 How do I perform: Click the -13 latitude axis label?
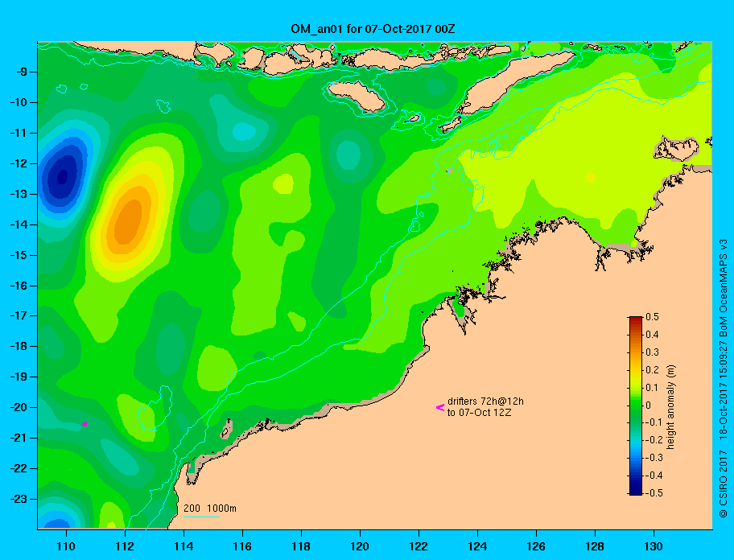[x=19, y=194]
